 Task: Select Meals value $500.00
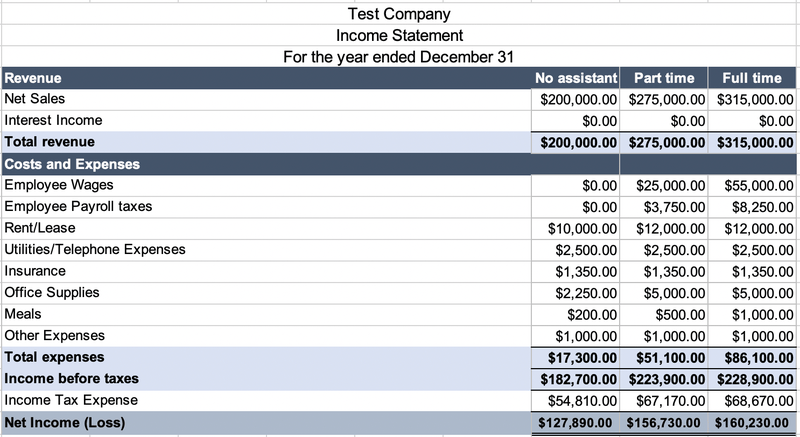click(x=664, y=315)
